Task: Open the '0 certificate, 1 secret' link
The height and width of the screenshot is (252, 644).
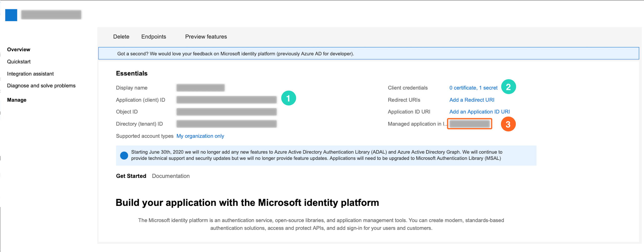Action: click(473, 88)
